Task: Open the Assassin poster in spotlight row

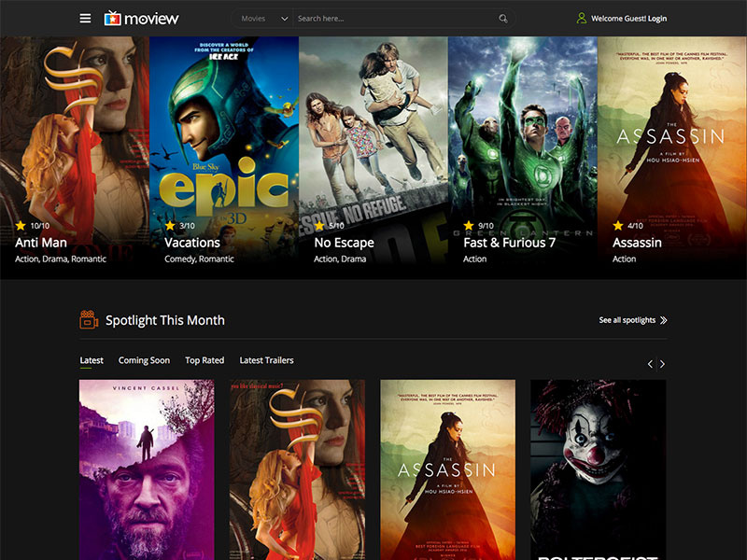Action: (x=448, y=469)
